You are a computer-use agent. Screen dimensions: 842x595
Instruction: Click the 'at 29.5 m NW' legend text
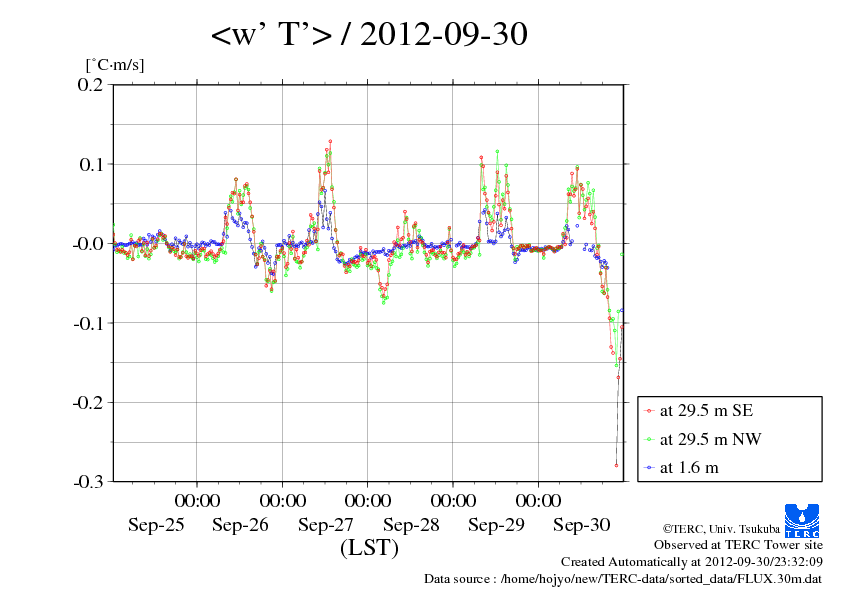click(x=710, y=439)
